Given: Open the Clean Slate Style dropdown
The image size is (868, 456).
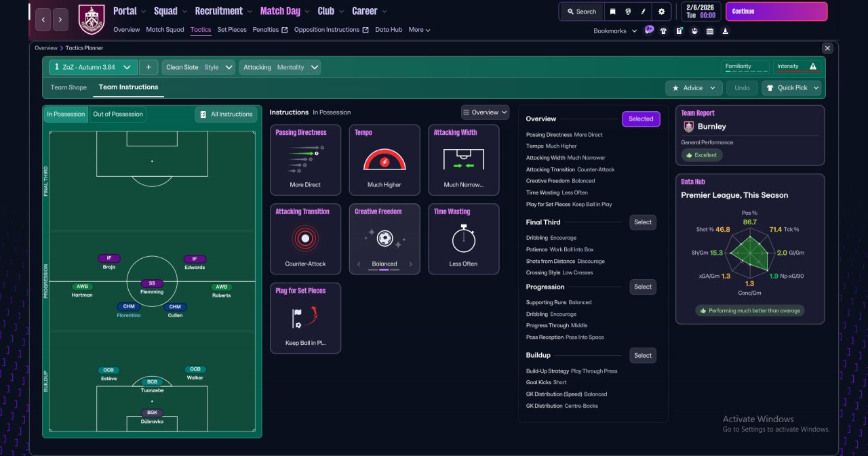Looking at the screenshot, I should pyautogui.click(x=199, y=67).
